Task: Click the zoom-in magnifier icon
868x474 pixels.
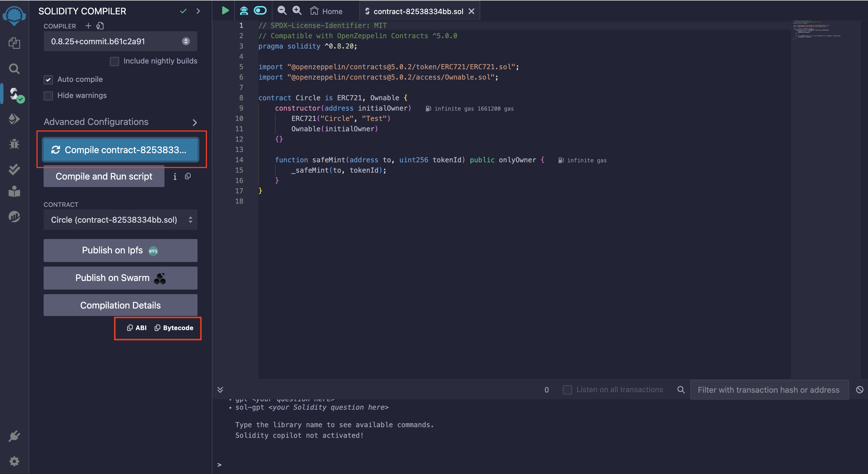Action: pos(297,11)
